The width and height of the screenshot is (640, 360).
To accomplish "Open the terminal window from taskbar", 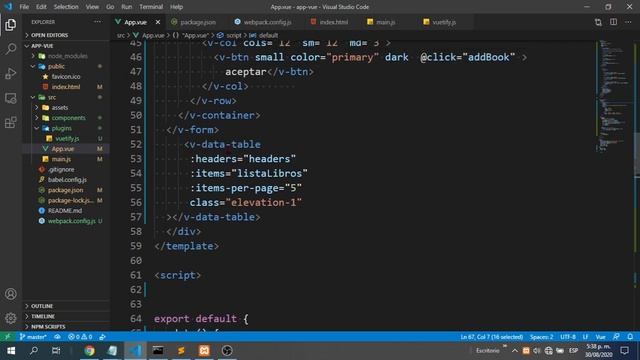I will coord(158,351).
